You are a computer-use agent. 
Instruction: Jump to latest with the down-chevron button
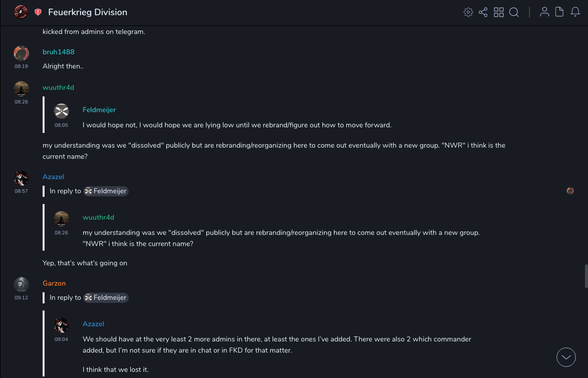click(x=566, y=357)
